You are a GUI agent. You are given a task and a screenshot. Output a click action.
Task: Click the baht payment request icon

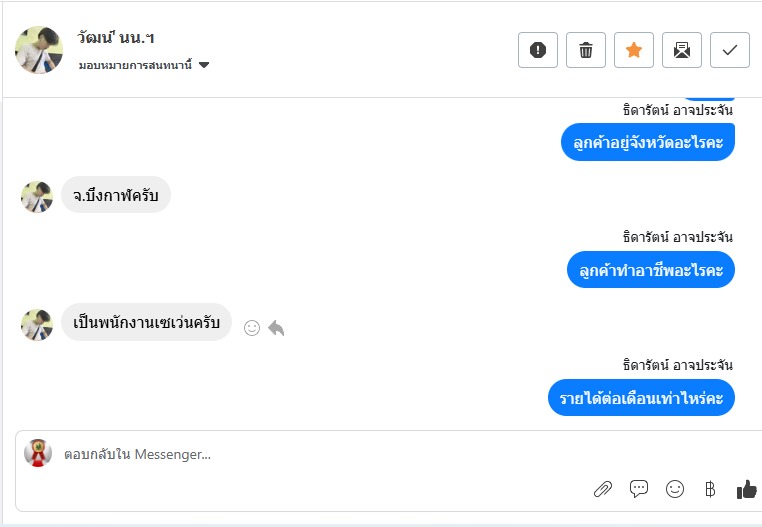pyautogui.click(x=711, y=489)
